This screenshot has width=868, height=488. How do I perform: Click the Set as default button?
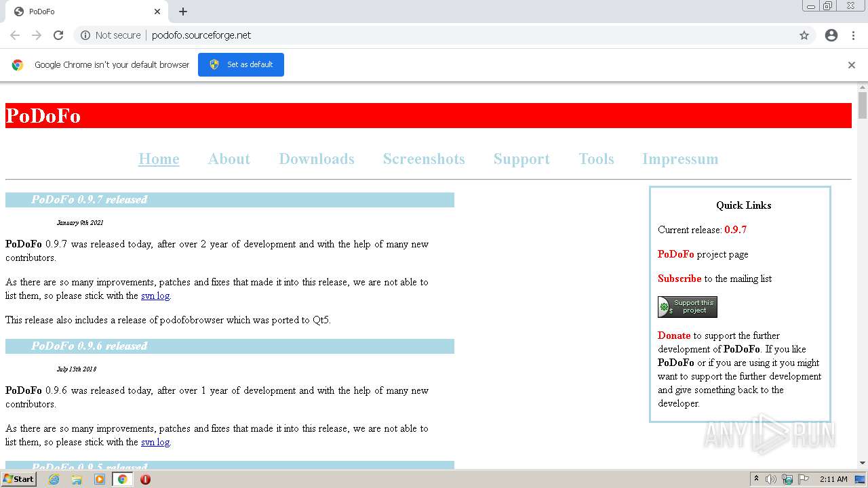[x=241, y=64]
